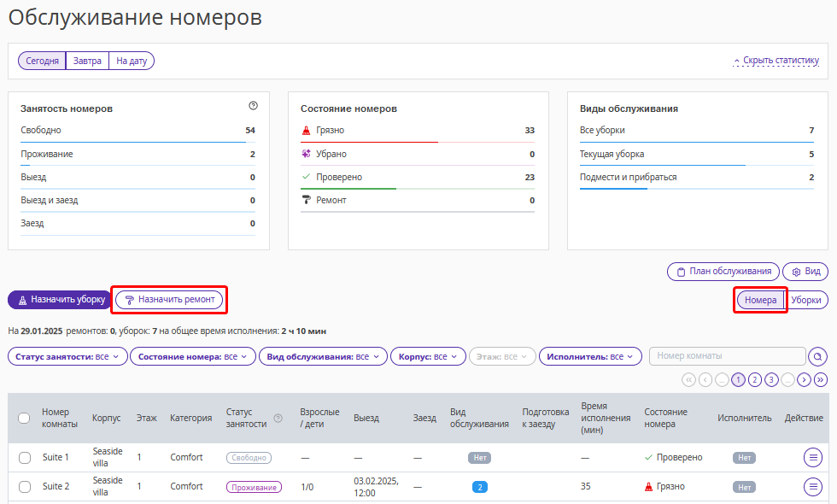The height and width of the screenshot is (504, 837).
Task: Click the help icon beside Статус занятости header
Action: (278, 418)
